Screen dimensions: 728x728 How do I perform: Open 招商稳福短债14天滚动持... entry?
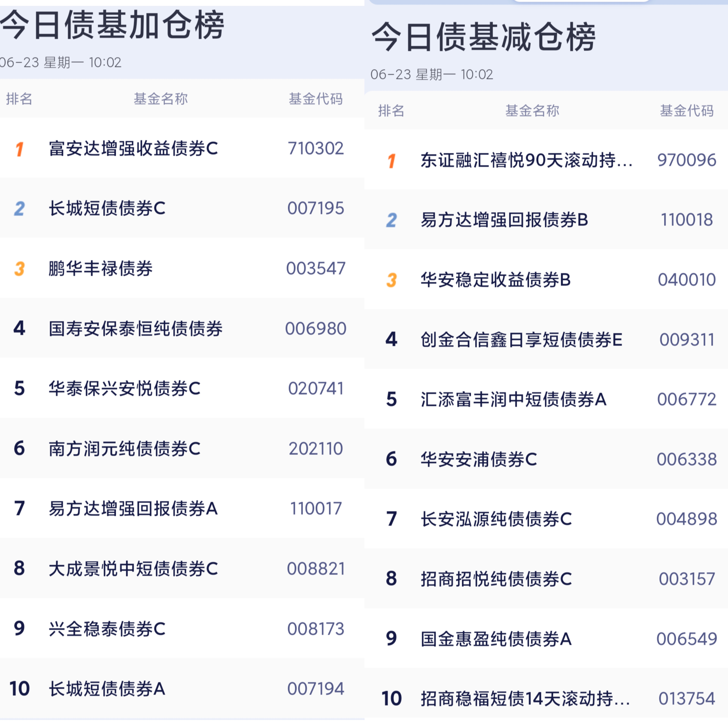point(525,699)
